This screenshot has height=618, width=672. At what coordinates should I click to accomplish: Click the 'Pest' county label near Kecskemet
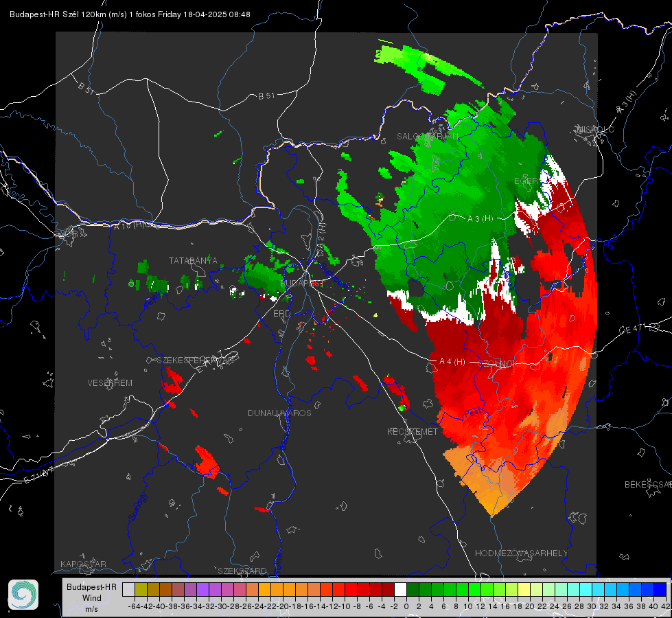tap(472, 414)
